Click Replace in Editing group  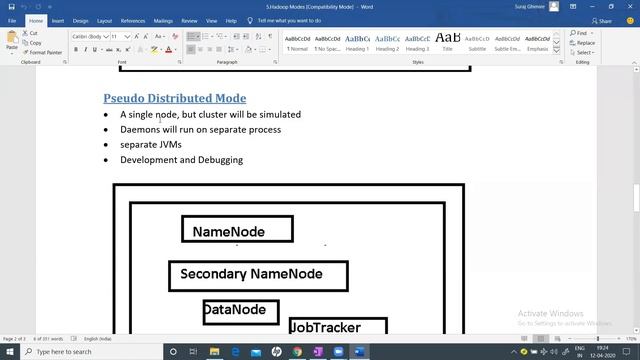[x=582, y=43]
